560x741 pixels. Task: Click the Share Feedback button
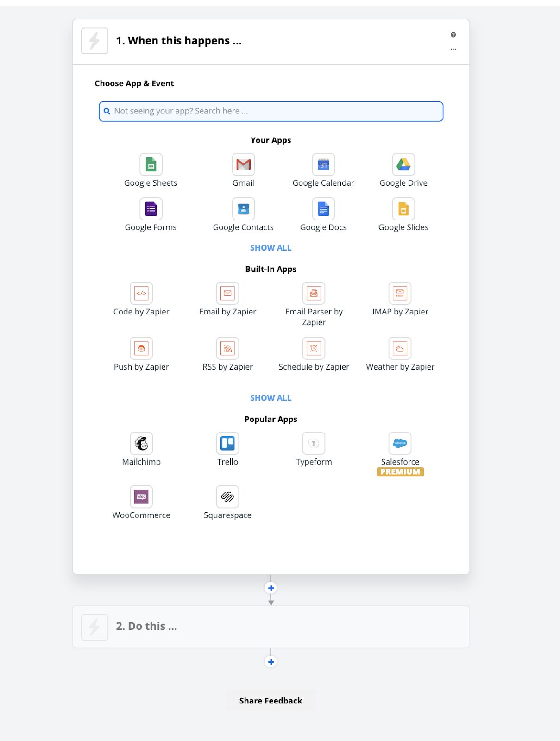pos(271,701)
